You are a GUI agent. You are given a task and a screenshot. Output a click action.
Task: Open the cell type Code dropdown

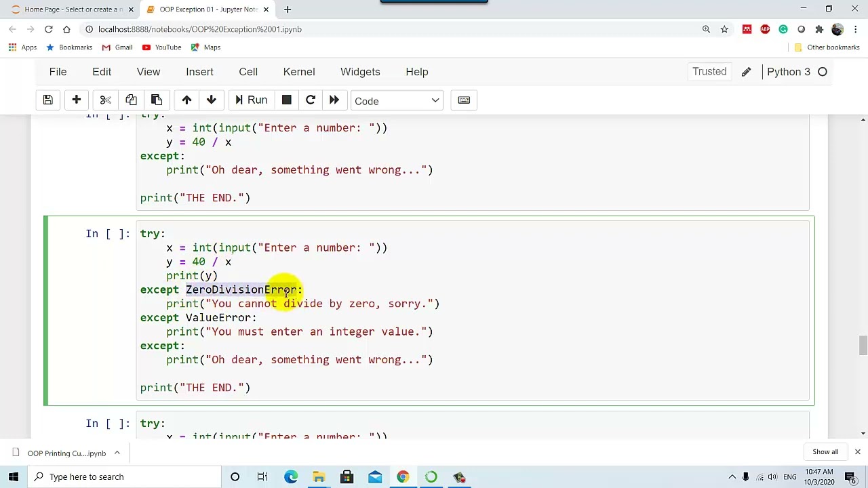(x=397, y=101)
